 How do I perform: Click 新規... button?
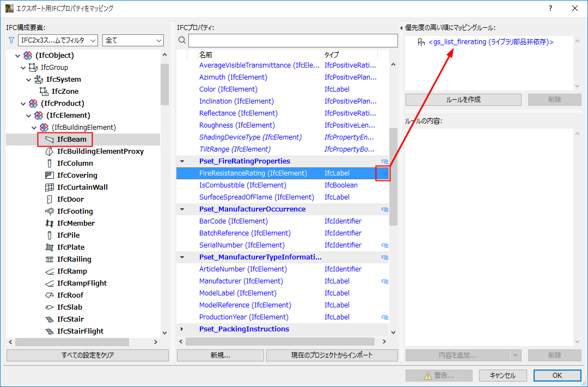[220, 355]
